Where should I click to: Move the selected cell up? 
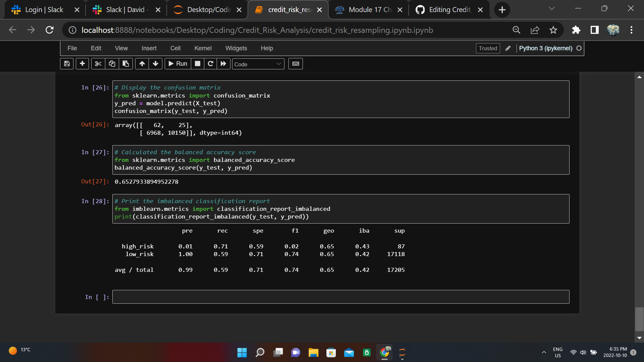click(x=142, y=64)
